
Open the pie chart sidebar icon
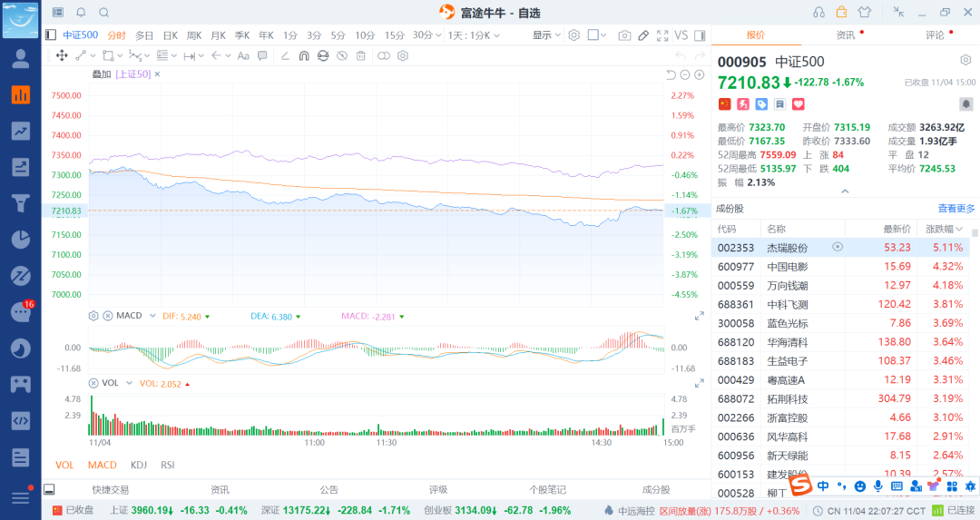[x=21, y=240]
